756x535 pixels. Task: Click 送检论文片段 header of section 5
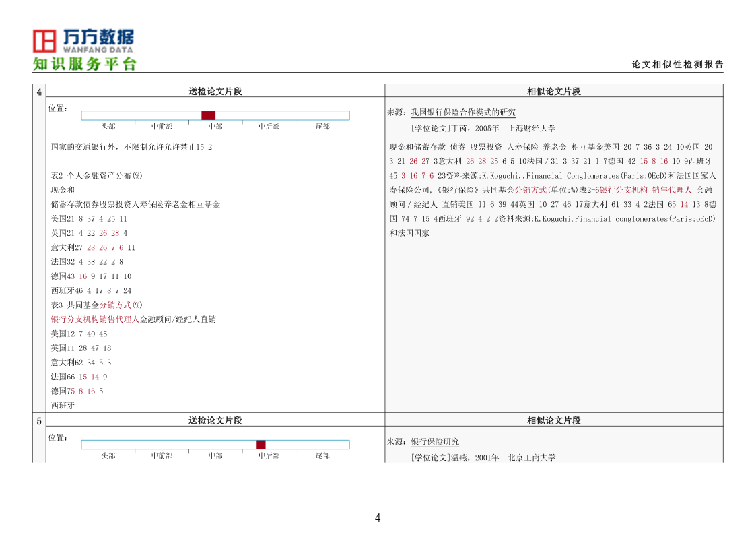[215, 420]
